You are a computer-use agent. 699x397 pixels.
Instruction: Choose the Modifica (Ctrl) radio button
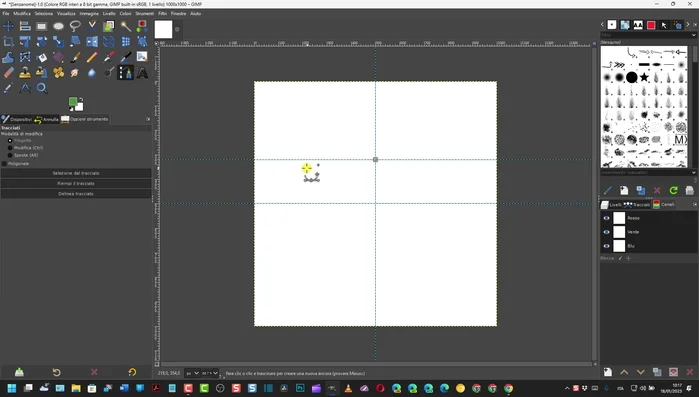(10, 148)
